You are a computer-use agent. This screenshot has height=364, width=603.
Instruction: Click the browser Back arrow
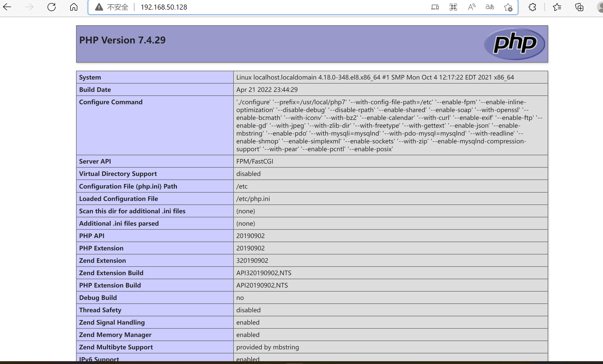(x=7, y=7)
